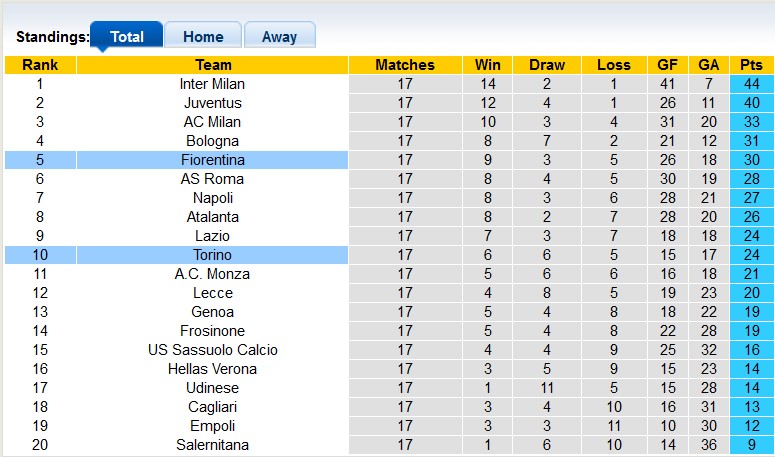Screen dimensions: 775x457
Task: Click the Matches column header
Action: [405, 65]
